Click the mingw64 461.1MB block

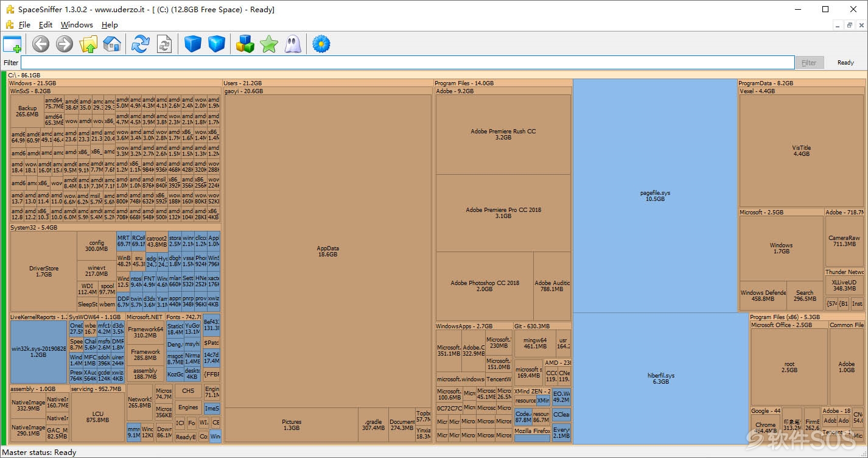(x=535, y=343)
